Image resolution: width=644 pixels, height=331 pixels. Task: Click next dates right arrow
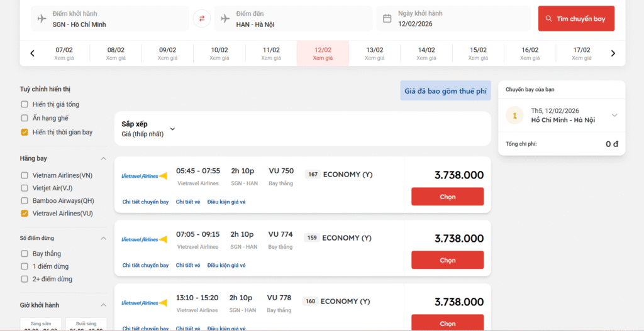tap(613, 53)
